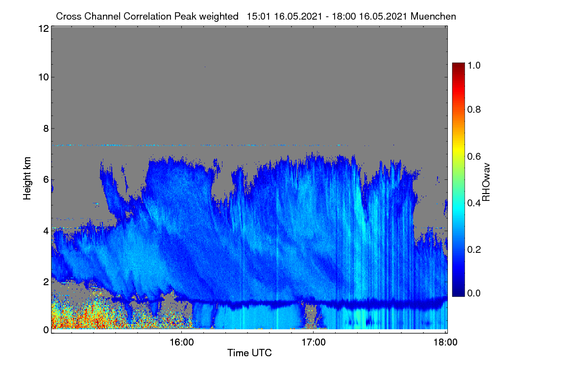588x392 pixels.
Task: Click the colorbar value '0.8'
Action: (473, 109)
